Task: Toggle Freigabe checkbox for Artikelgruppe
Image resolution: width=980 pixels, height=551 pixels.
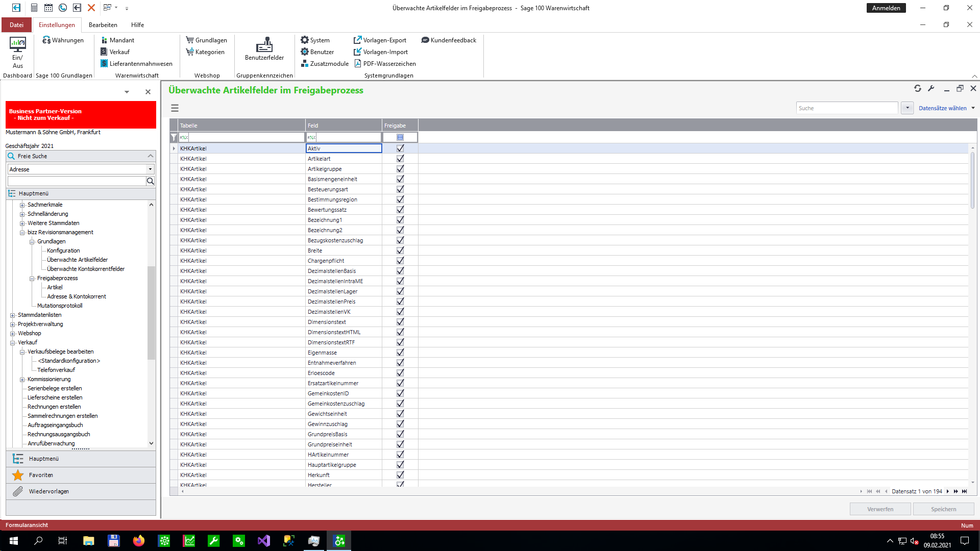Action: click(400, 169)
